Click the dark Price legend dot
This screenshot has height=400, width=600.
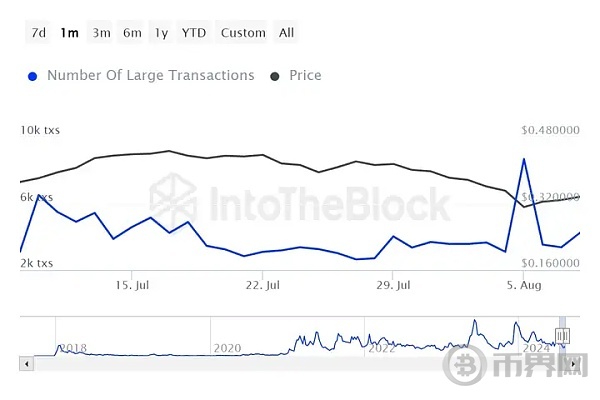coord(276,76)
